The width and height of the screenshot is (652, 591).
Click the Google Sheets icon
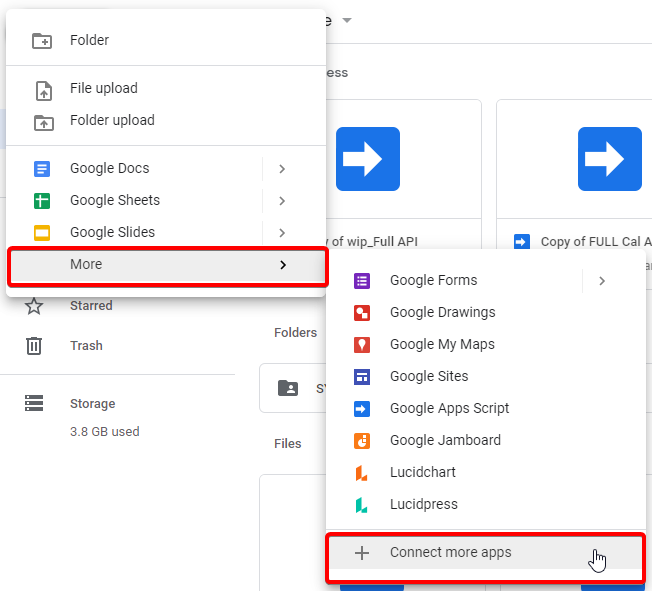click(x=42, y=201)
